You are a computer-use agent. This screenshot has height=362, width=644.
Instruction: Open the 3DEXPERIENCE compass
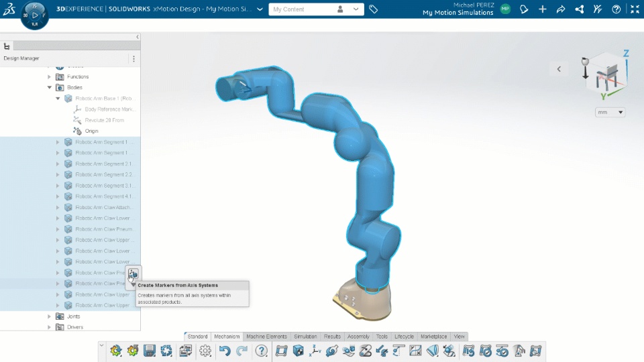tap(34, 15)
